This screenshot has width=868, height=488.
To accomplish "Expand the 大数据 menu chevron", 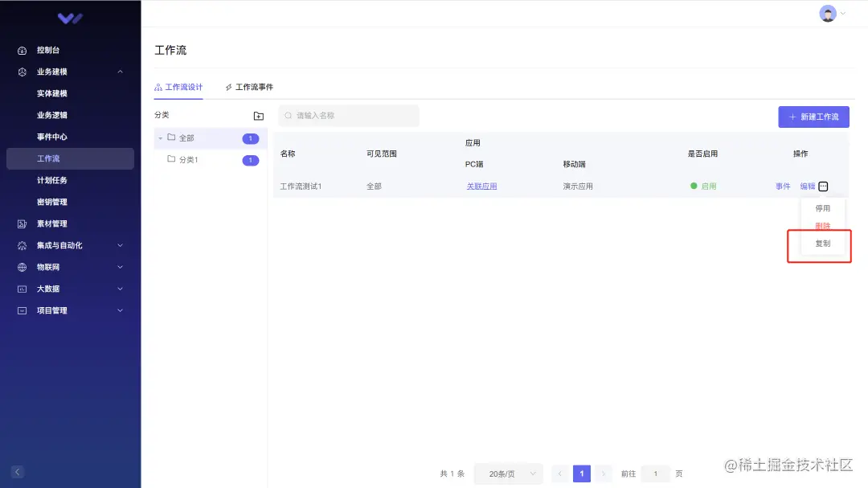I will pyautogui.click(x=120, y=289).
